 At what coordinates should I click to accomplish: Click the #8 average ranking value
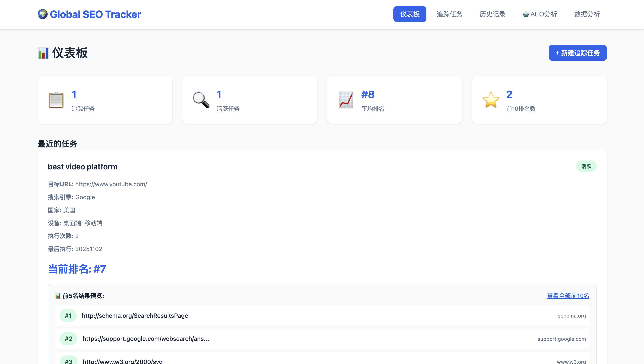[x=368, y=94]
